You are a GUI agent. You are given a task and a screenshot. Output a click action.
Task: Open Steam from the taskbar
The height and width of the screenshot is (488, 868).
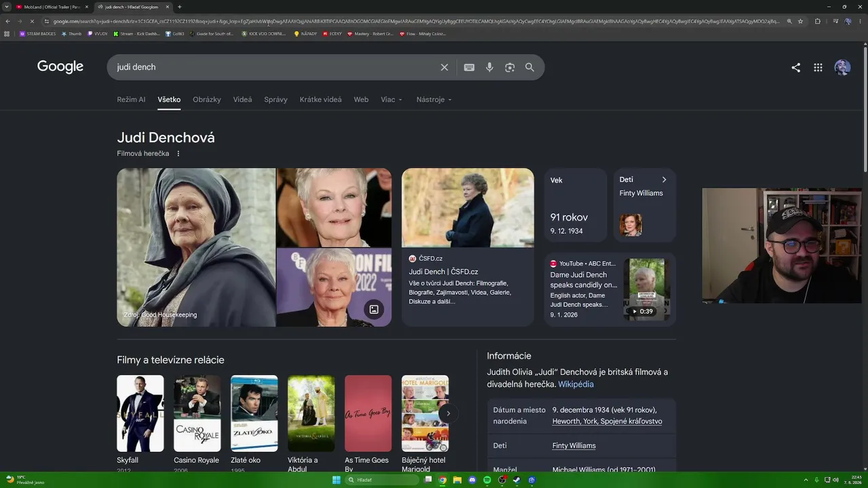click(x=517, y=480)
